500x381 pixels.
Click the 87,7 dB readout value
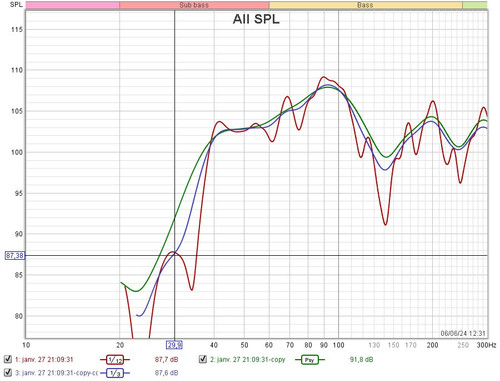coord(166,360)
